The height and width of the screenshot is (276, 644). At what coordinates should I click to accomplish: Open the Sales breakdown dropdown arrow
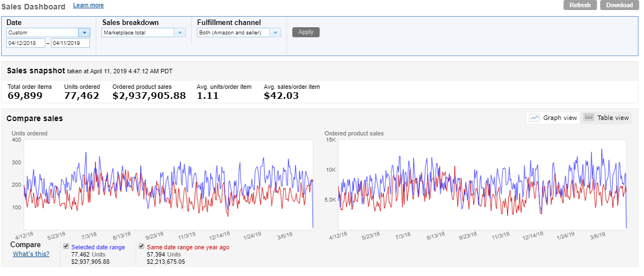coord(180,33)
